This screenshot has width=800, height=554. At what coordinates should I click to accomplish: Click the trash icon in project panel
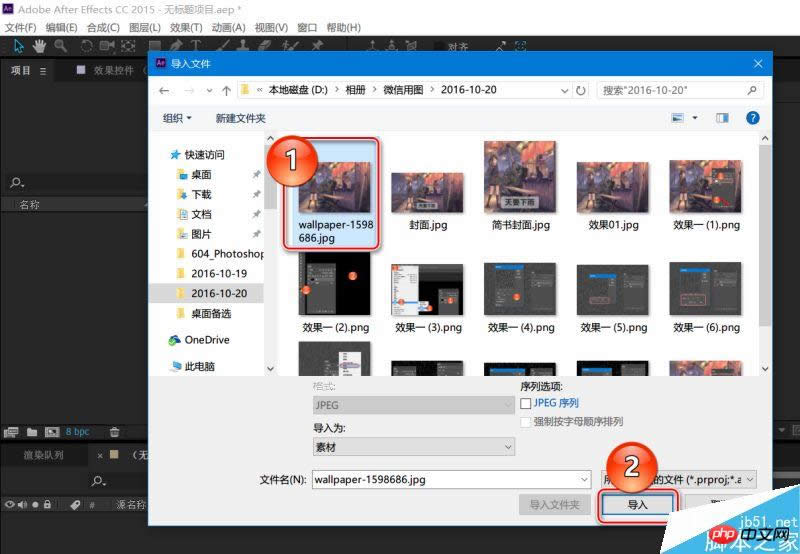click(114, 432)
